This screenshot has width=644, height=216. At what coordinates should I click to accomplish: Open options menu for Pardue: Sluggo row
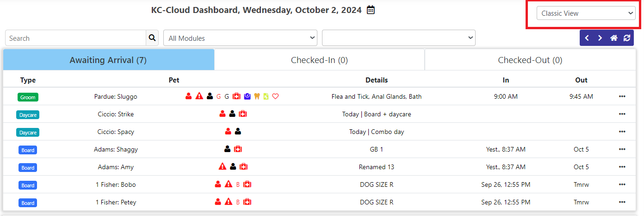pyautogui.click(x=622, y=96)
